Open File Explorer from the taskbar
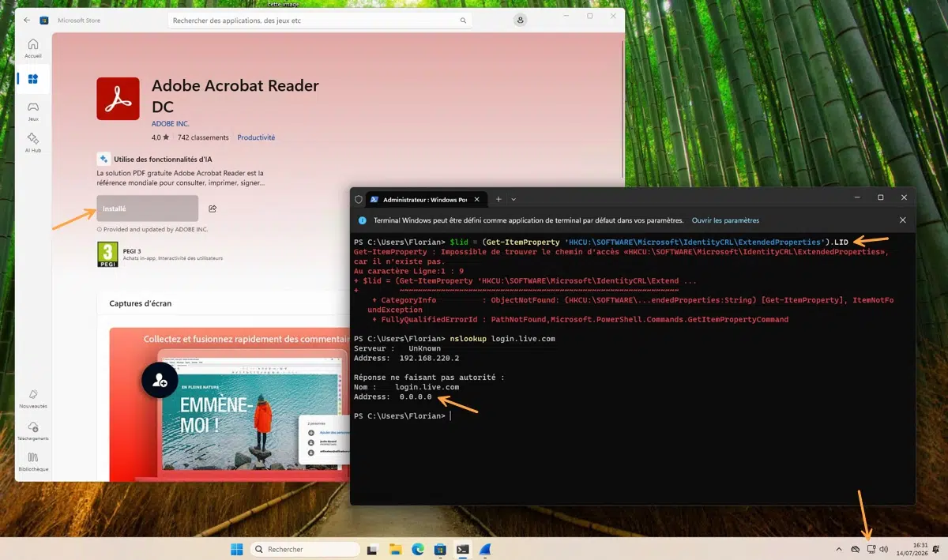Screen dimensions: 948x560 [395, 549]
